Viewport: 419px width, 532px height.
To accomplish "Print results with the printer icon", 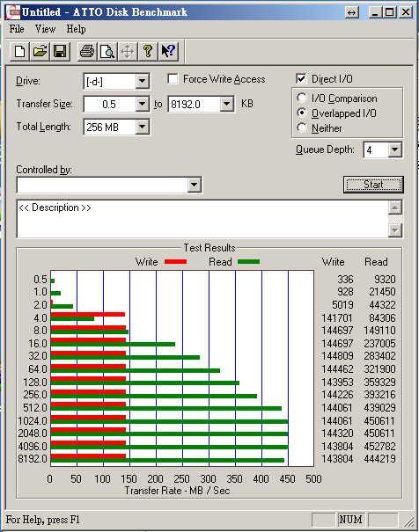I will (x=87, y=52).
